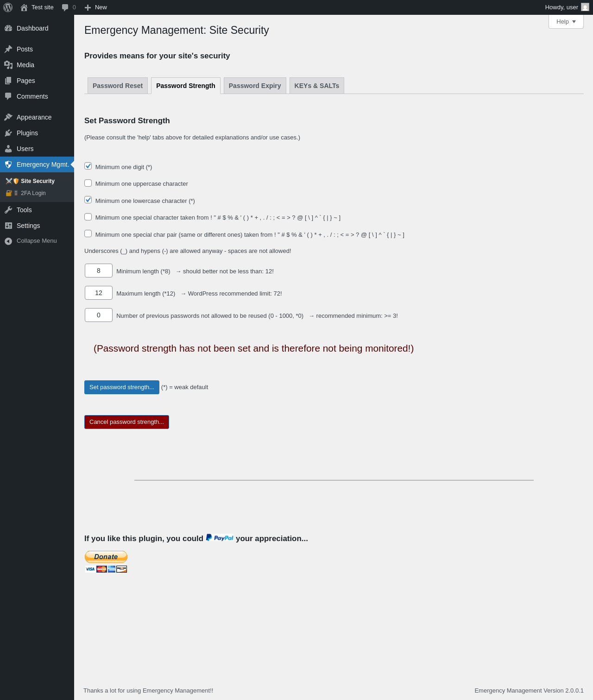Click the Maximum length input field
The image size is (593, 700).
click(x=99, y=293)
